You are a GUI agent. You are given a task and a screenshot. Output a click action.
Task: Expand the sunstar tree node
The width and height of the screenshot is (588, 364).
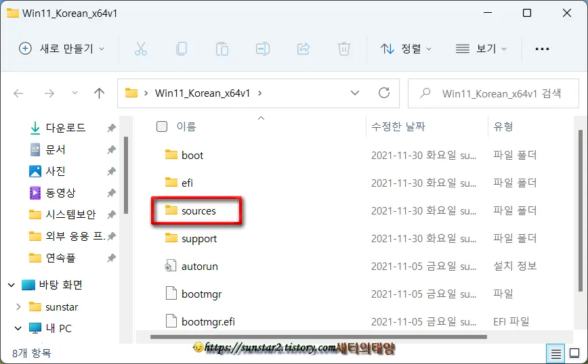(x=18, y=306)
